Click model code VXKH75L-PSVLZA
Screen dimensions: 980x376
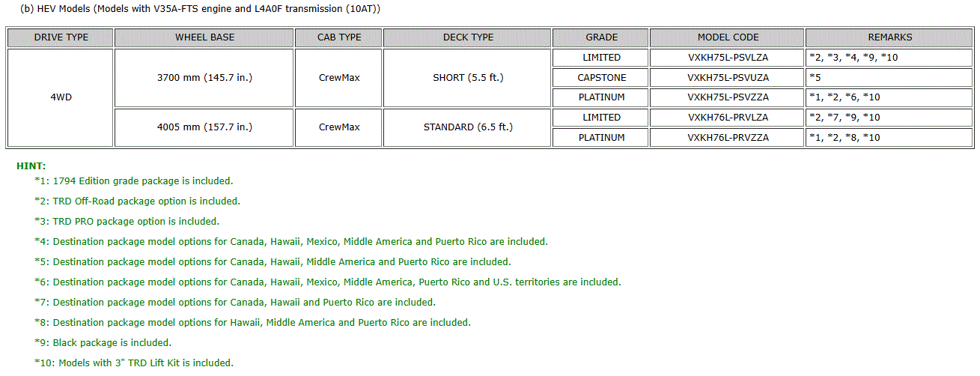728,58
